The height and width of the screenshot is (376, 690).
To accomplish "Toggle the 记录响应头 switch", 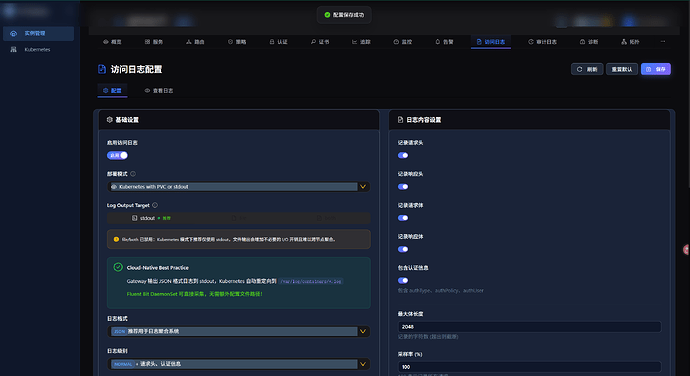I will pyautogui.click(x=403, y=187).
